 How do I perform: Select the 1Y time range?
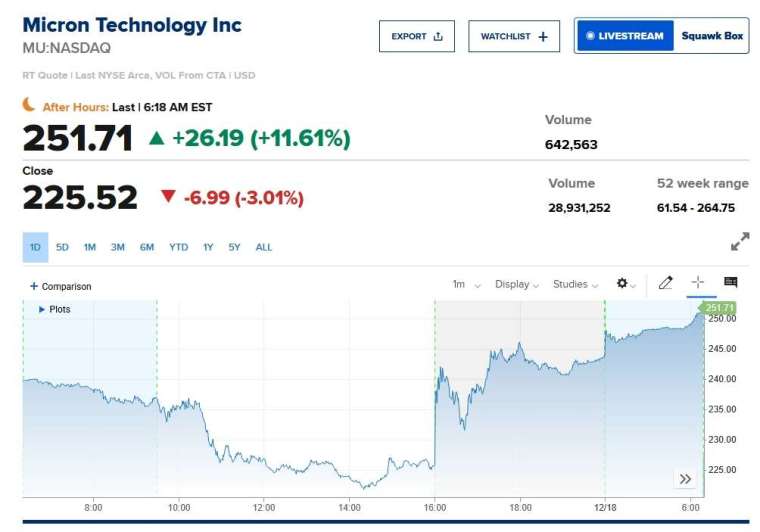tap(208, 247)
